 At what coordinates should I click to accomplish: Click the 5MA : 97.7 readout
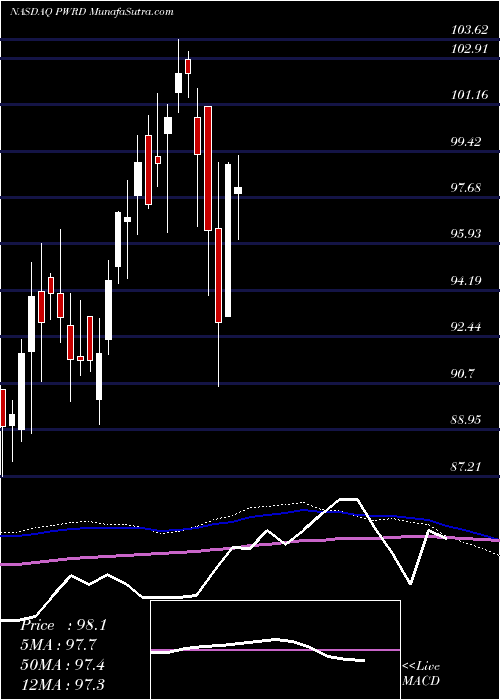pyautogui.click(x=58, y=645)
